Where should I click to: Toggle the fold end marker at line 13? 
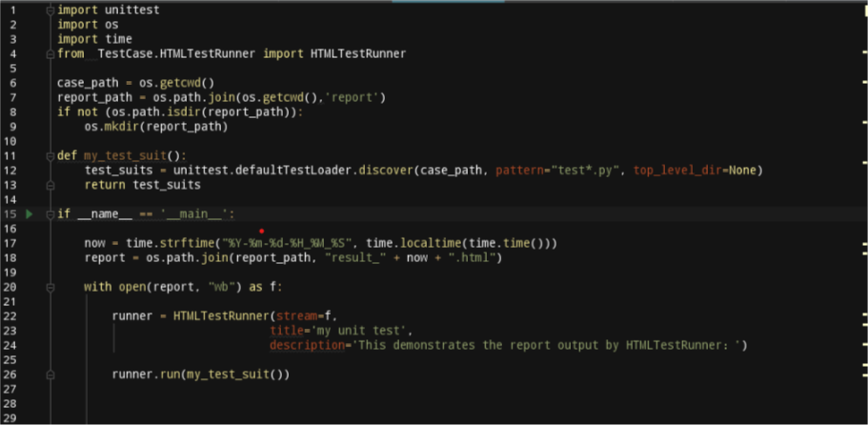50,185
